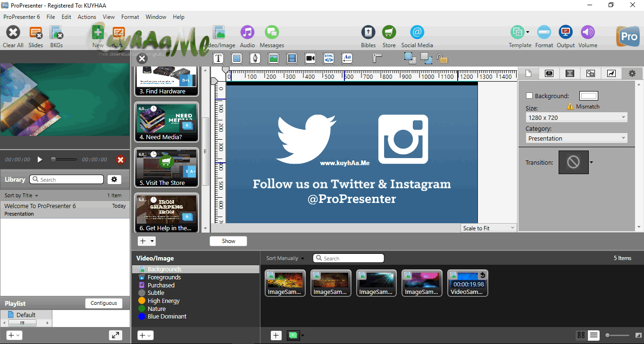Open the library settings gear

pyautogui.click(x=114, y=179)
